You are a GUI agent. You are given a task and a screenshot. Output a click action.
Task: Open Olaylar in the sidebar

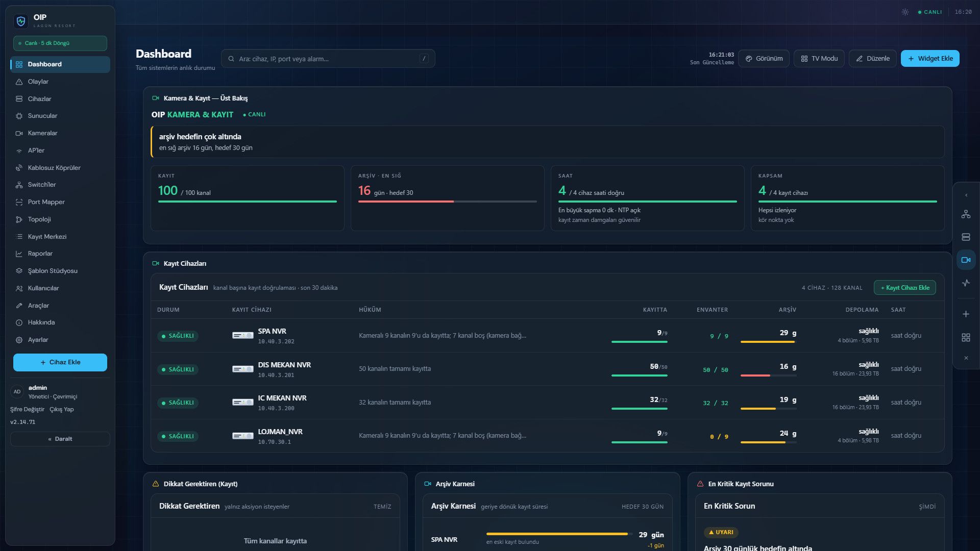click(x=60, y=82)
